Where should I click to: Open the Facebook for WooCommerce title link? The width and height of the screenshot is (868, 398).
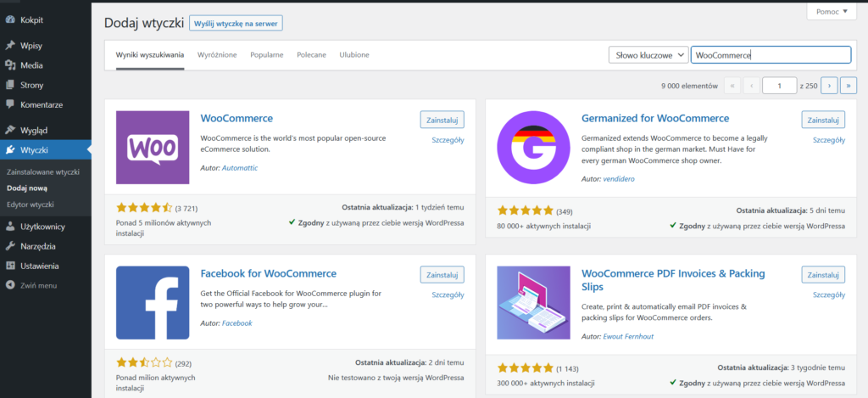[269, 274]
